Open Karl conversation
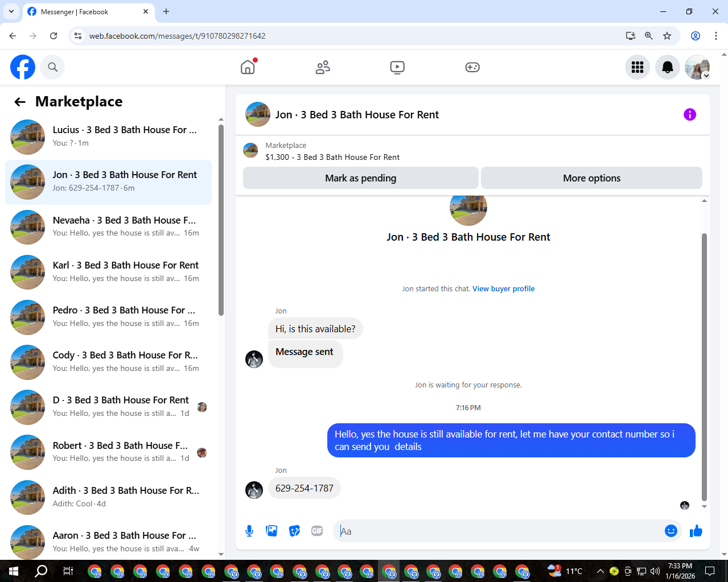 click(x=108, y=272)
